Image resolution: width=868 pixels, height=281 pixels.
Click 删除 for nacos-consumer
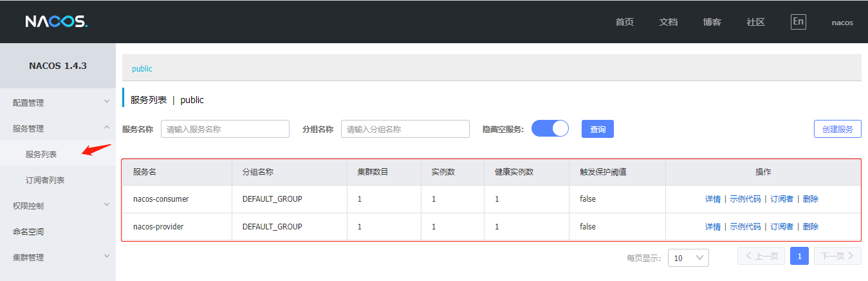811,199
